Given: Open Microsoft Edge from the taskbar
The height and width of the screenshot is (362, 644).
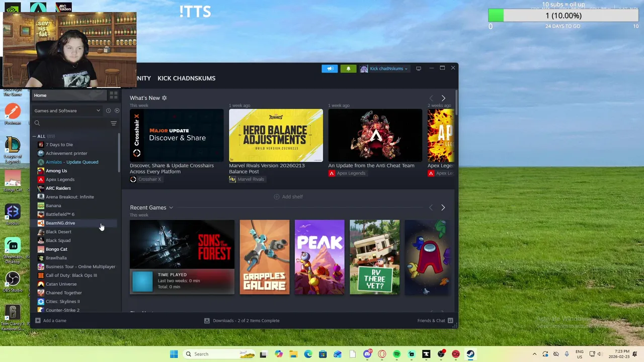Looking at the screenshot, I should 308,354.
